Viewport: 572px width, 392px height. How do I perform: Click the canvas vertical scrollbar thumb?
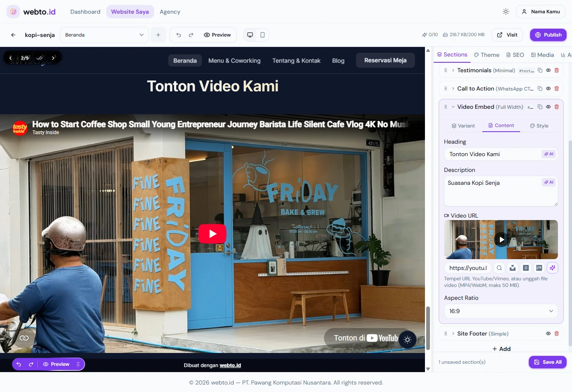(x=428, y=328)
